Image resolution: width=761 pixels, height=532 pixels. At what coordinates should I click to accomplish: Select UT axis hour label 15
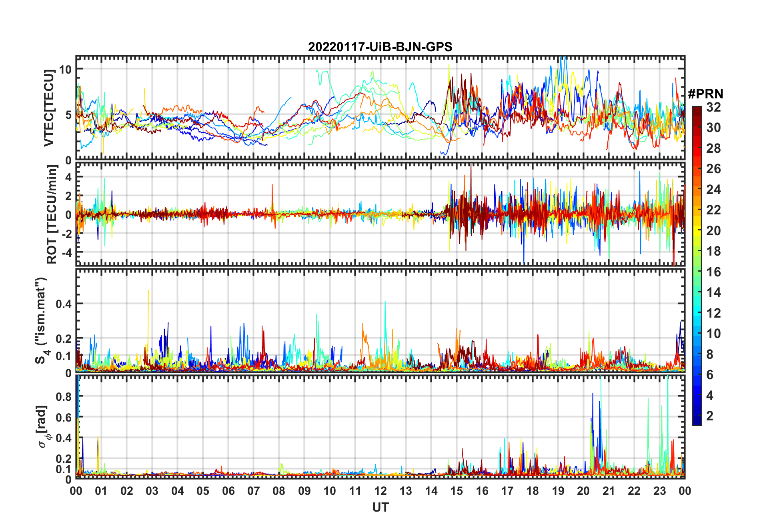pyautogui.click(x=457, y=491)
